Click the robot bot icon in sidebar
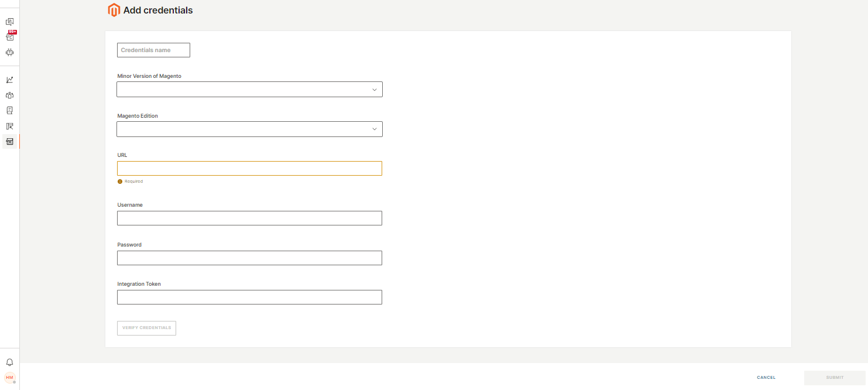 point(9,52)
